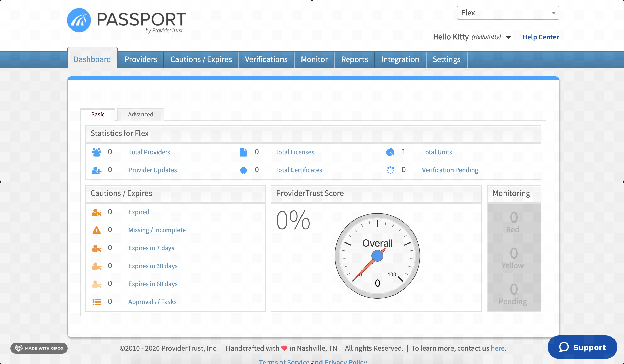Click the Passport by ProviderTrust logo
This screenshot has height=364, width=624.
tap(127, 21)
